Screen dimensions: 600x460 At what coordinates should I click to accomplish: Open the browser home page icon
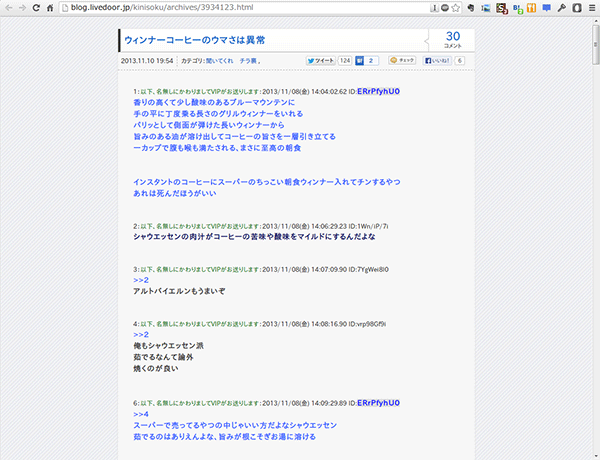coord(50,8)
